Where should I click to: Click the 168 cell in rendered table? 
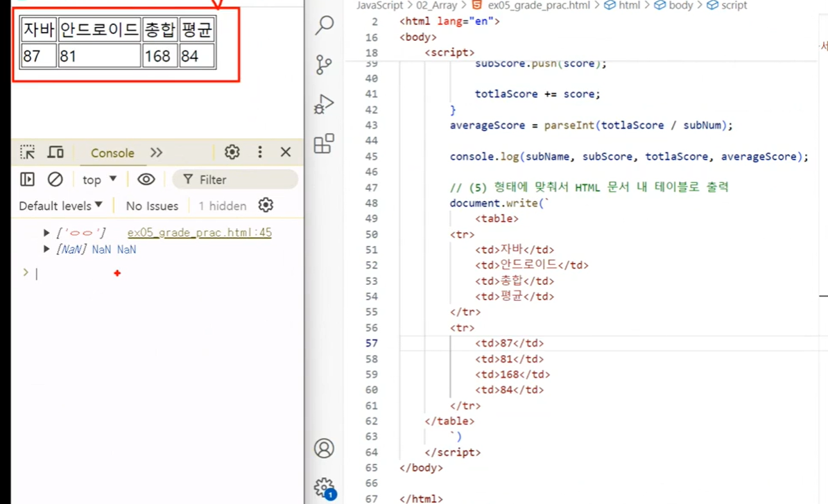(160, 55)
